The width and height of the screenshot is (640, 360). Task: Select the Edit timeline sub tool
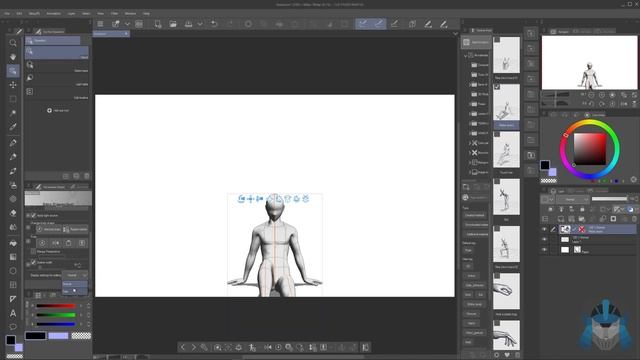tap(57, 92)
